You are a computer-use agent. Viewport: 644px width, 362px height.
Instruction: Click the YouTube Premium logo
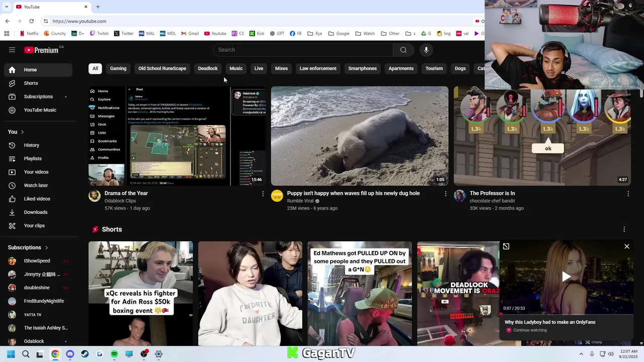(41, 50)
